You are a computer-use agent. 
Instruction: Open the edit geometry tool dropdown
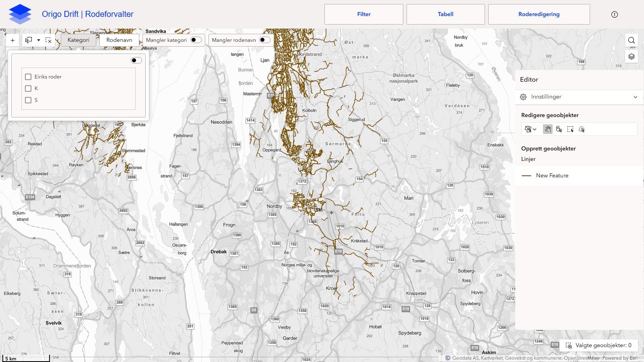[x=531, y=129]
